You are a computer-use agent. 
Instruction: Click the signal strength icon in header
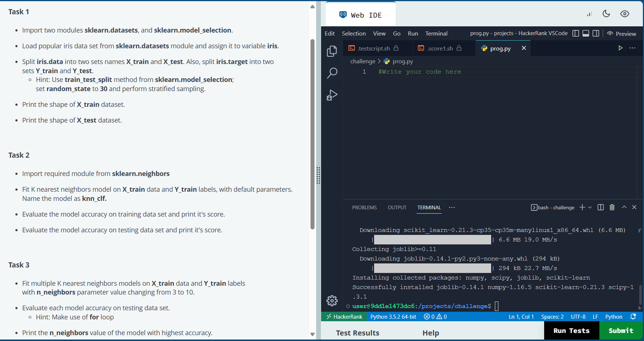589,14
